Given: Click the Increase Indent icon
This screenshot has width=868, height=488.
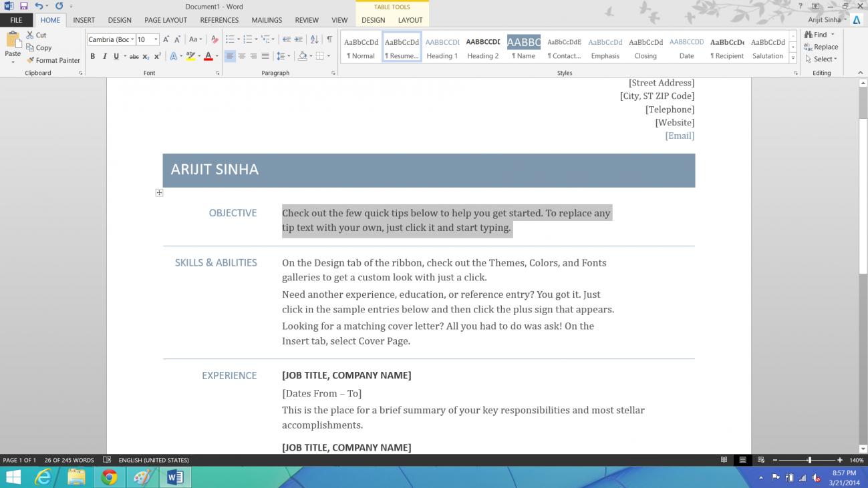Looking at the screenshot, I should click(298, 39).
